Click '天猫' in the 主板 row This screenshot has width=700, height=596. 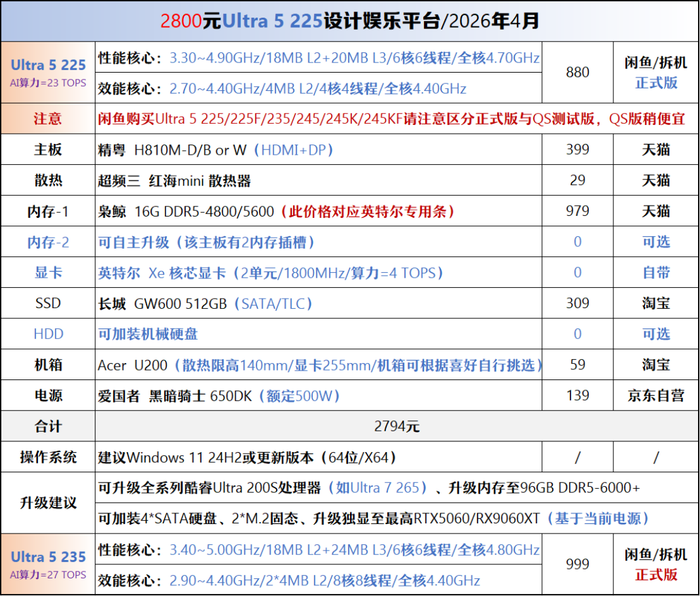coord(656,150)
